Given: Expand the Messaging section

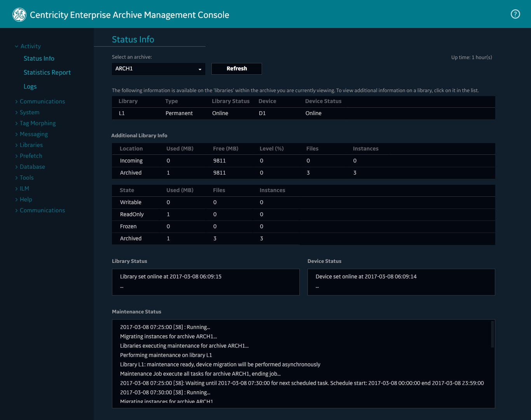Looking at the screenshot, I should pos(31,134).
